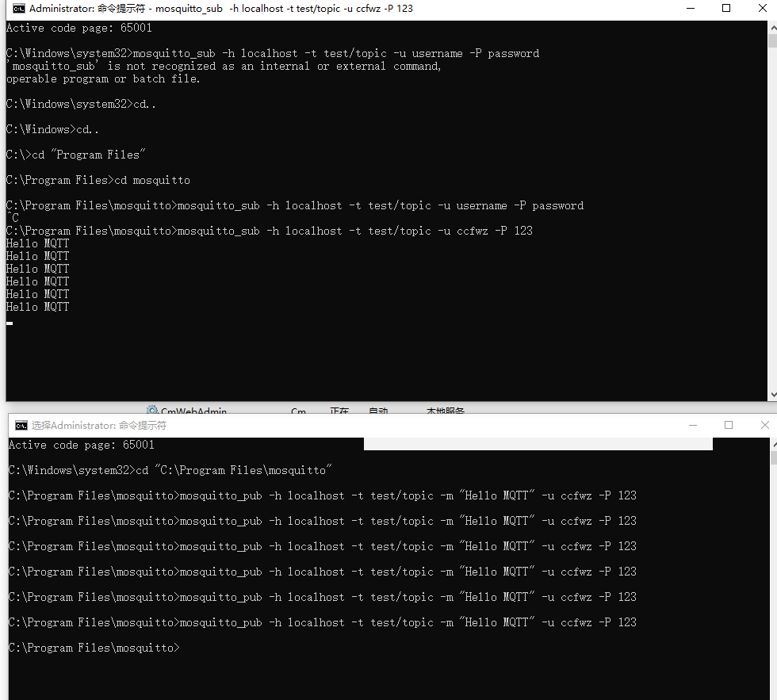Click the mosquitto_sub line with -u username in Program Files
This screenshot has width=777, height=700.
[295, 205]
